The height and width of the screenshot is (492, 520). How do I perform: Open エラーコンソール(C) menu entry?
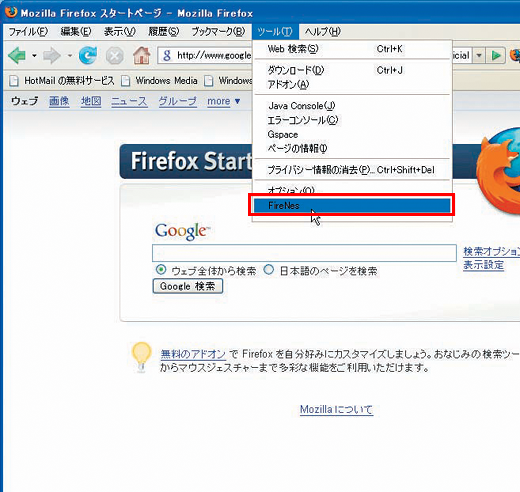[352, 120]
